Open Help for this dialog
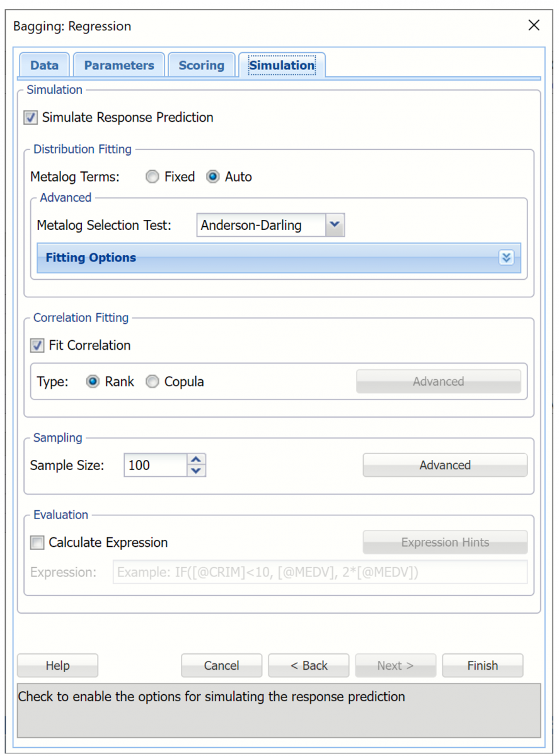The width and height of the screenshot is (559, 756). click(x=57, y=666)
